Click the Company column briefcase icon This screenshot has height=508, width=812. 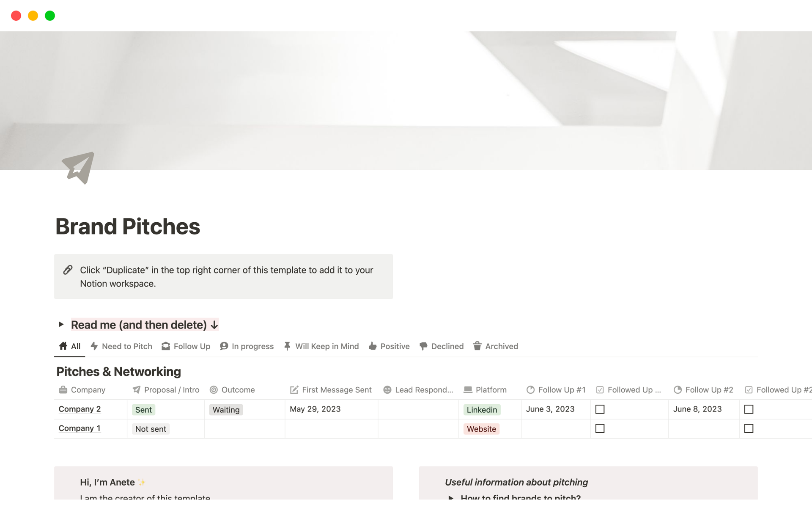point(63,389)
